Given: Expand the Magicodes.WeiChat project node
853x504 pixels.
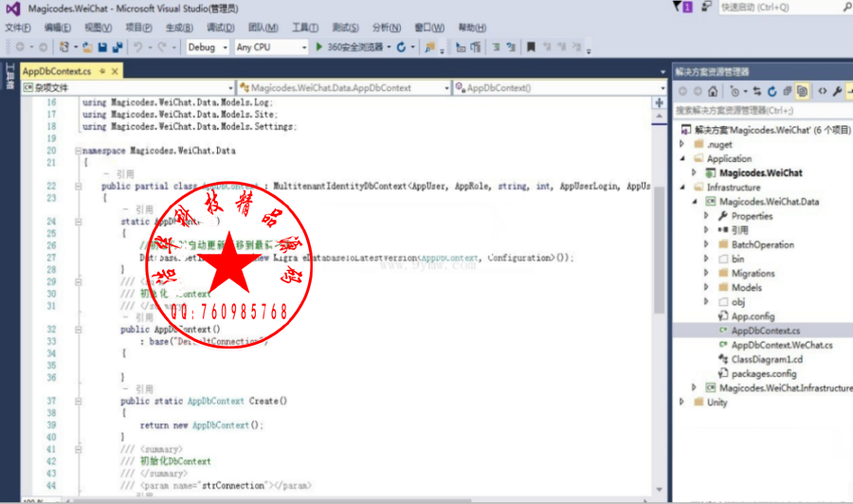Looking at the screenshot, I should [694, 172].
